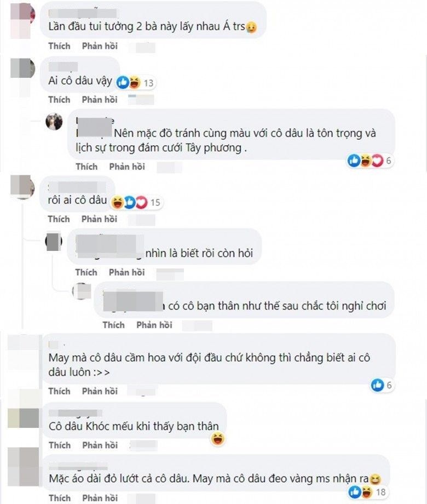Reply to the 'rôi ai cô dâu' comment
427x504 pixels.
[x=99, y=219]
